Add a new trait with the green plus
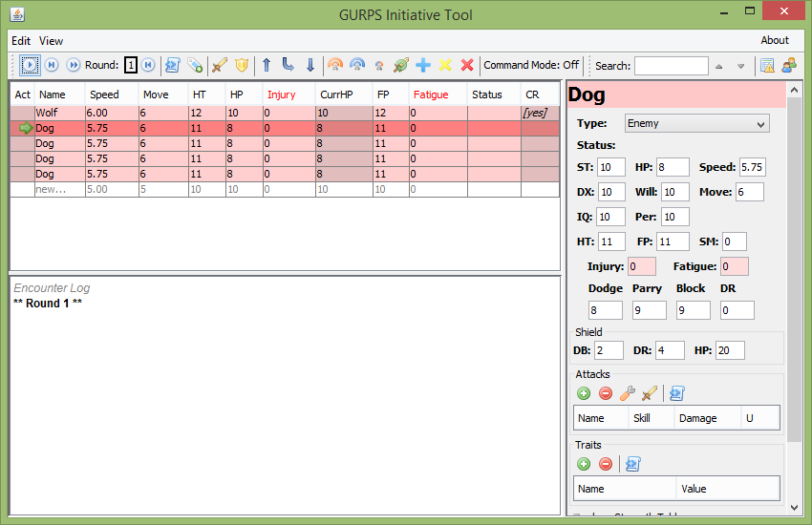Viewport: 812px width, 525px height. tap(584, 464)
